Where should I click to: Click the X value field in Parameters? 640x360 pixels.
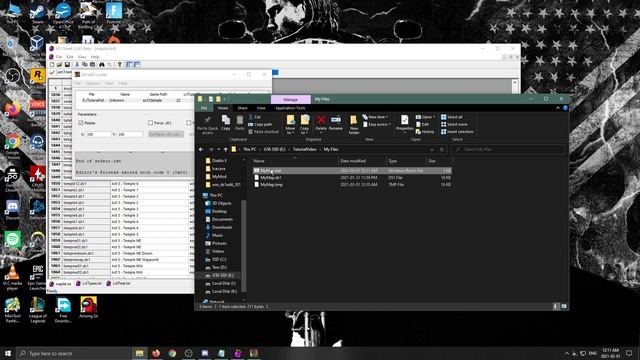[99, 134]
